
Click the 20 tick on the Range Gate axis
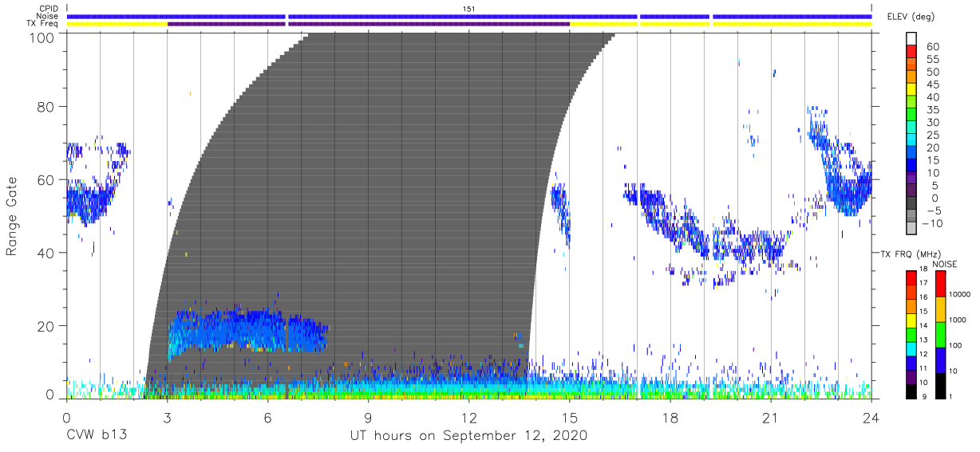point(46,325)
